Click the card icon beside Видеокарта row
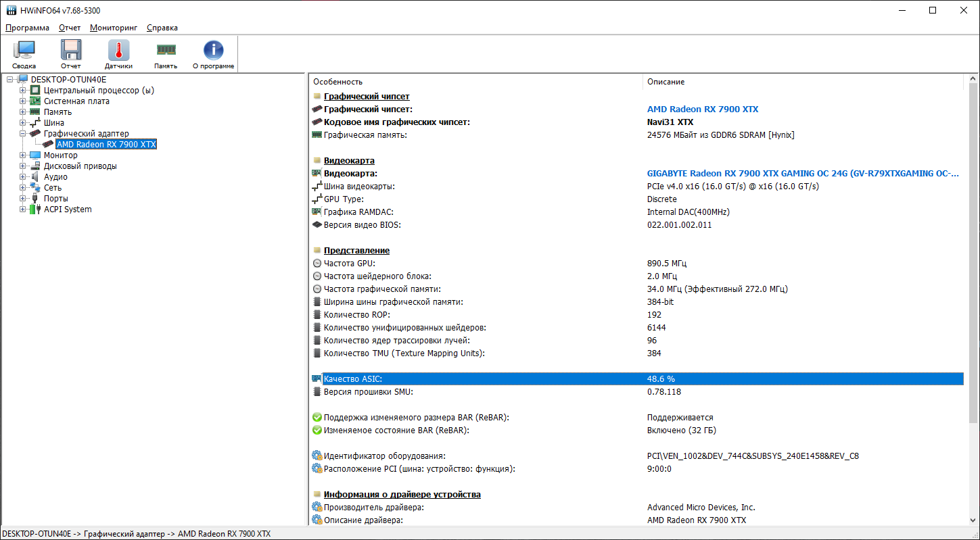Image resolution: width=980 pixels, height=540 pixels. click(x=317, y=174)
